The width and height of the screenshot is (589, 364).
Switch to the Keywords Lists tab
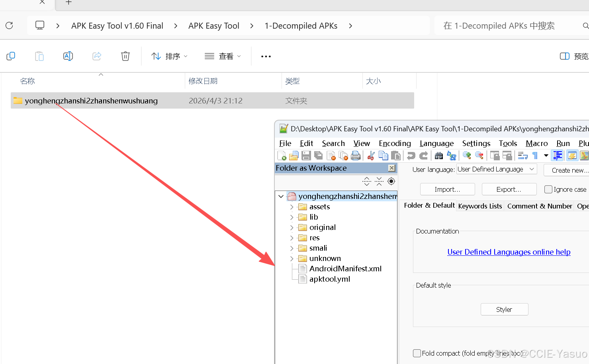click(x=480, y=206)
